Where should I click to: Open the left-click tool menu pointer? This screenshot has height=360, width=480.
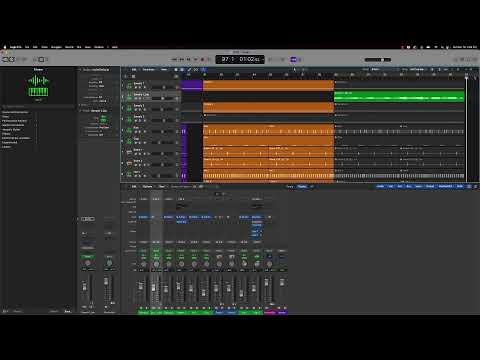pyautogui.click(x=295, y=70)
